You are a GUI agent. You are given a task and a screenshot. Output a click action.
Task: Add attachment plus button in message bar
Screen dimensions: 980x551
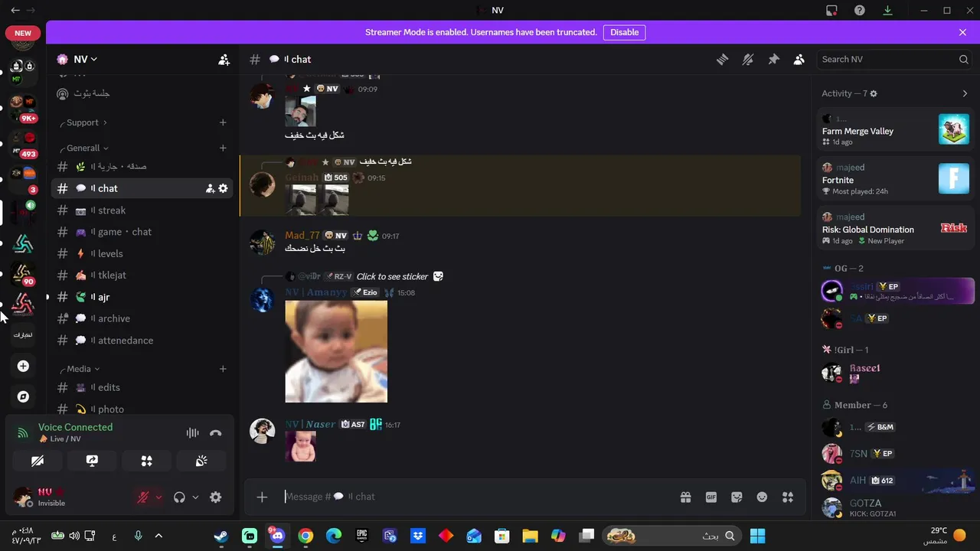pyautogui.click(x=262, y=497)
